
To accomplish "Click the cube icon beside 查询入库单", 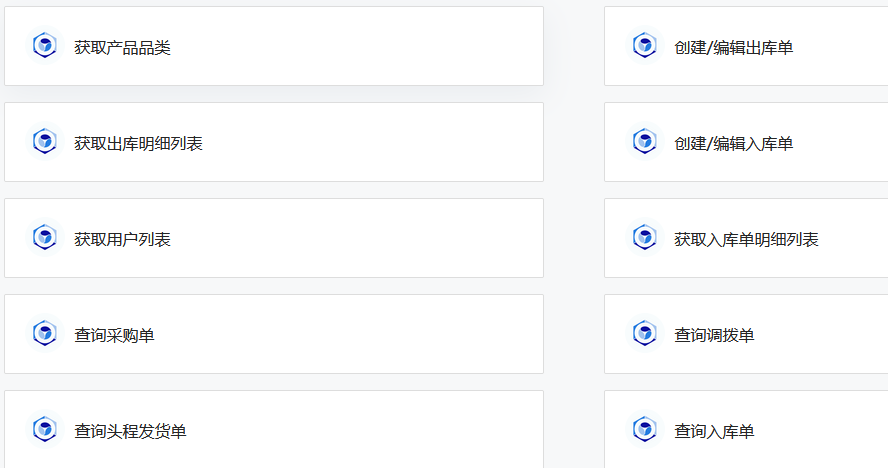I will [644, 430].
